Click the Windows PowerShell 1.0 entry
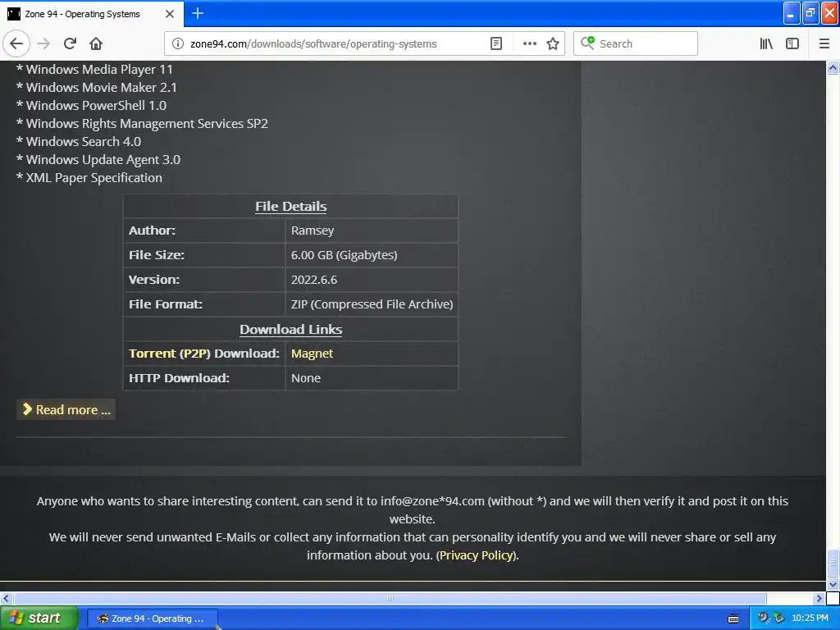840x630 pixels. [91, 106]
